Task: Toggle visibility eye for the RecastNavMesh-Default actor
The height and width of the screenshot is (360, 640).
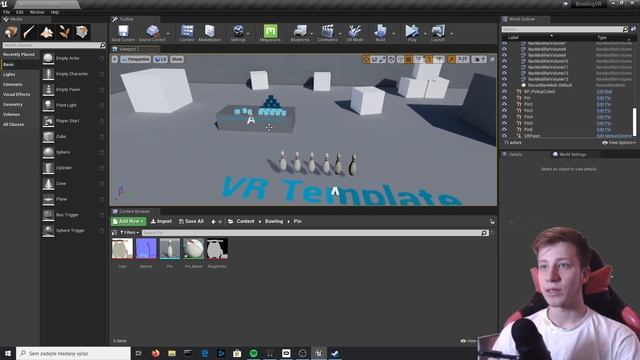Action: [x=504, y=85]
